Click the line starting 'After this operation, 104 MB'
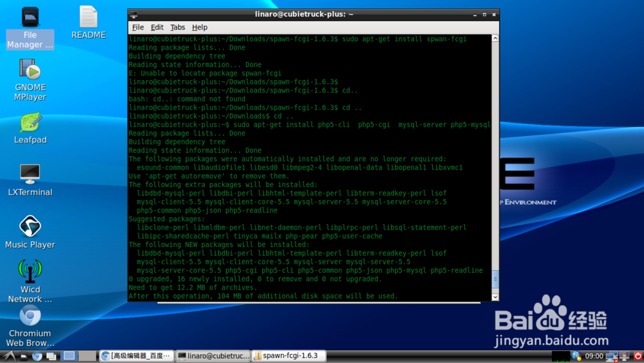 coord(263,296)
